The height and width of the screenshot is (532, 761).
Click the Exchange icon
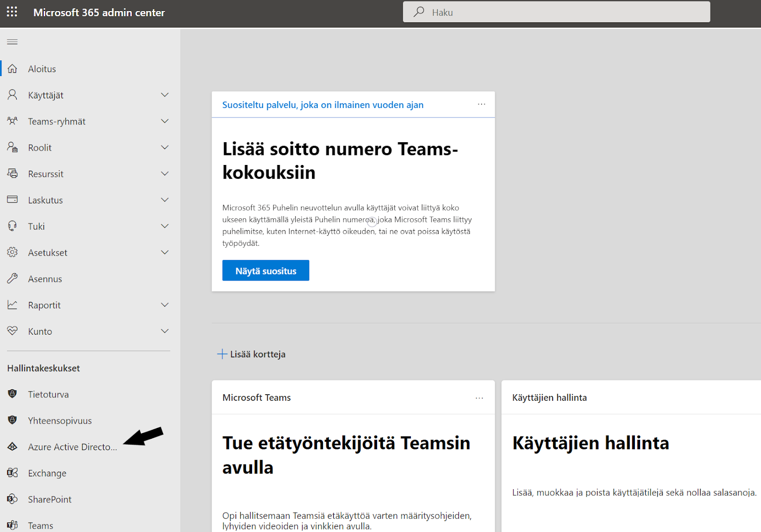tap(12, 473)
